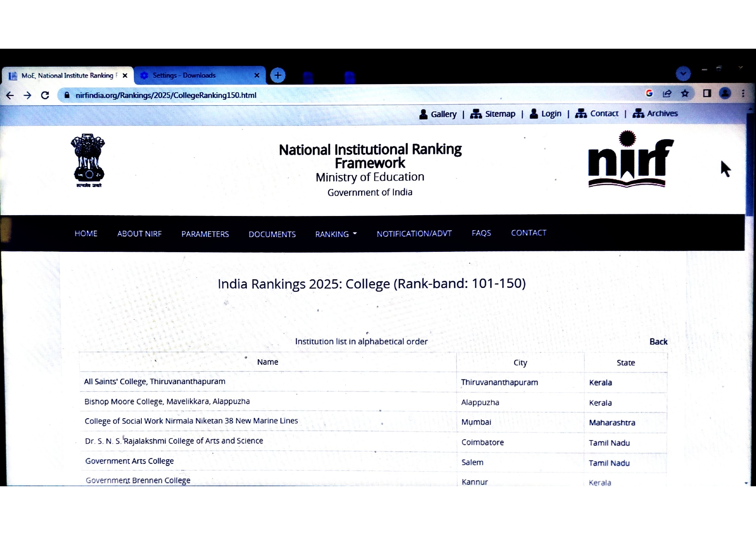Click the City column header

click(520, 363)
